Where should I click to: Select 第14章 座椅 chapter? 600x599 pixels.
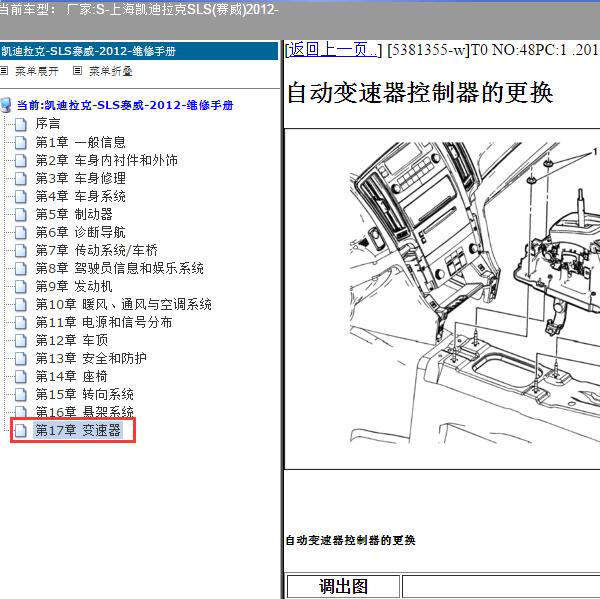coord(71,376)
